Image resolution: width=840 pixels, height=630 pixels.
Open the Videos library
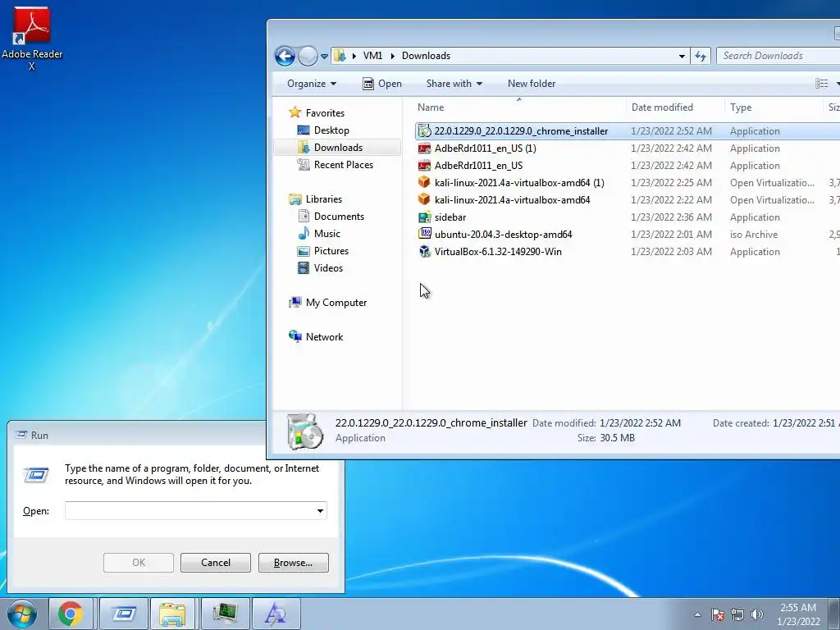pos(328,268)
